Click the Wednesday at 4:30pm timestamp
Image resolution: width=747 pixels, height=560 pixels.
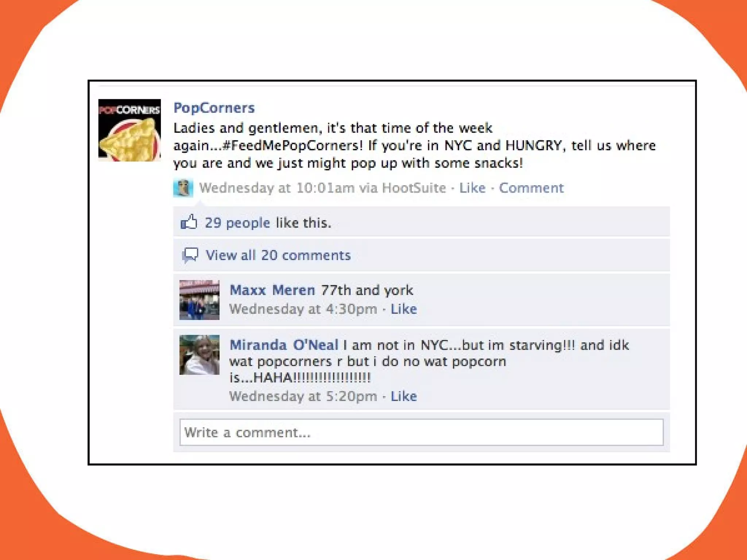(303, 309)
